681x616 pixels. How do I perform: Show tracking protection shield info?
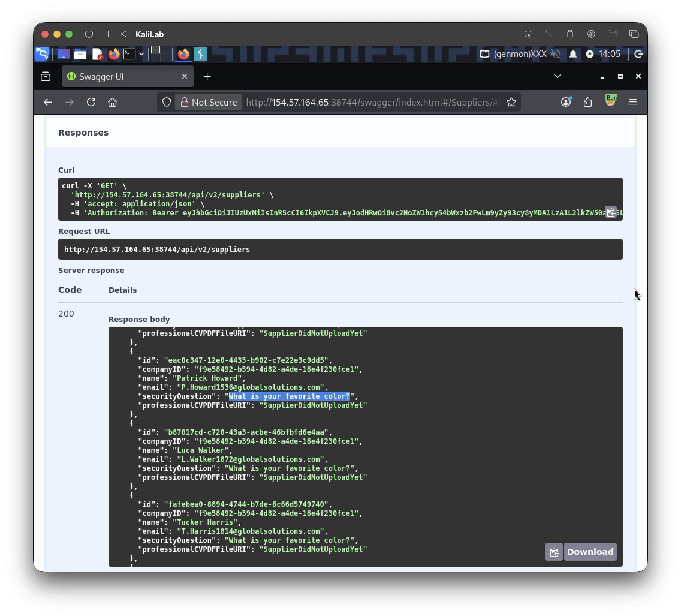click(x=167, y=102)
